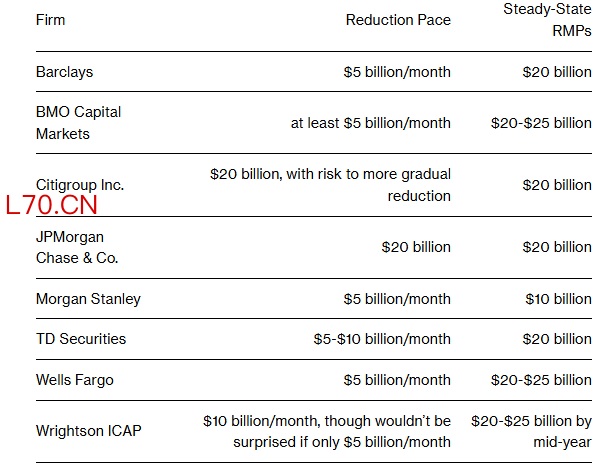This screenshot has width=610, height=470.
Task: Click BMO's "at least $5 billion/month" pace
Action: (371, 123)
